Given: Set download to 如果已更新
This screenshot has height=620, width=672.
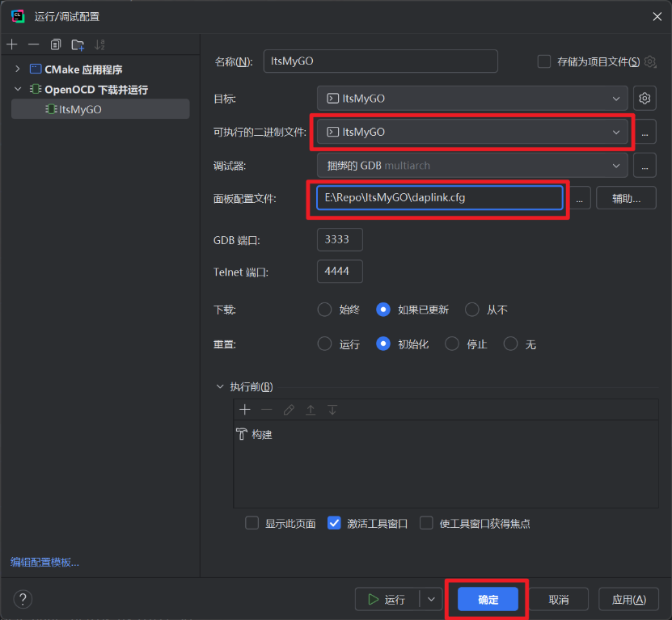Looking at the screenshot, I should 382,310.
